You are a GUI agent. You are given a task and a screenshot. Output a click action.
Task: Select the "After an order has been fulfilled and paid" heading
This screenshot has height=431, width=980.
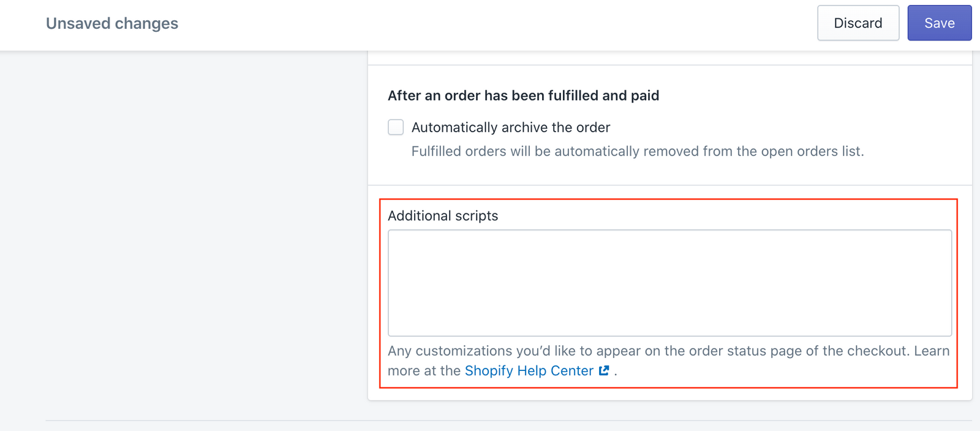coord(523,96)
